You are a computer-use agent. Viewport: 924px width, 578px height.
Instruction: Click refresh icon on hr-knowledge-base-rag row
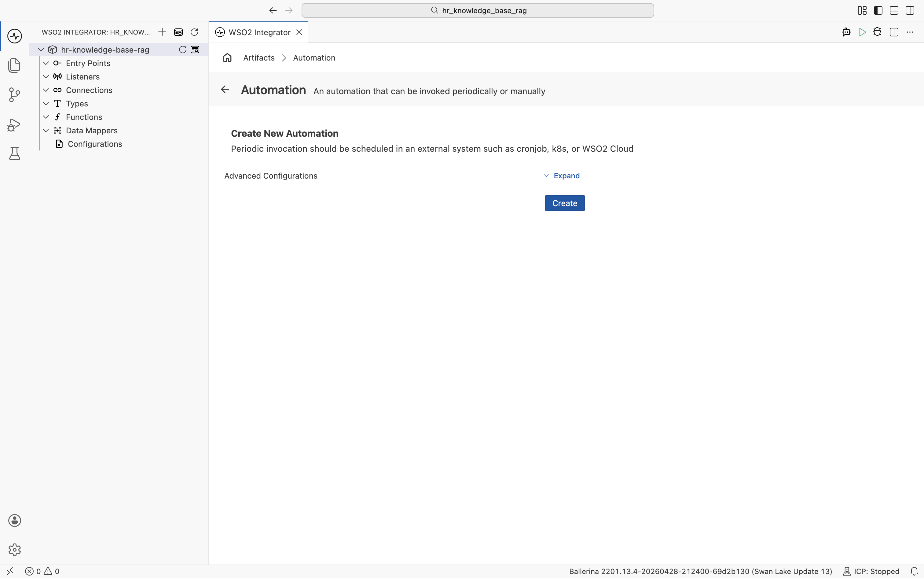(x=182, y=50)
